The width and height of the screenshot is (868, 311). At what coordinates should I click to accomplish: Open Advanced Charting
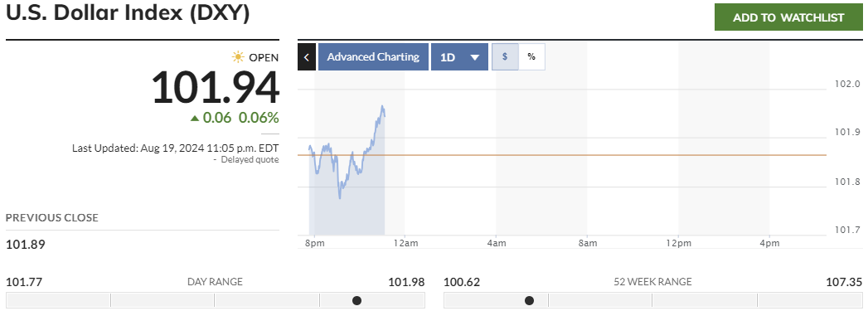[x=373, y=57]
